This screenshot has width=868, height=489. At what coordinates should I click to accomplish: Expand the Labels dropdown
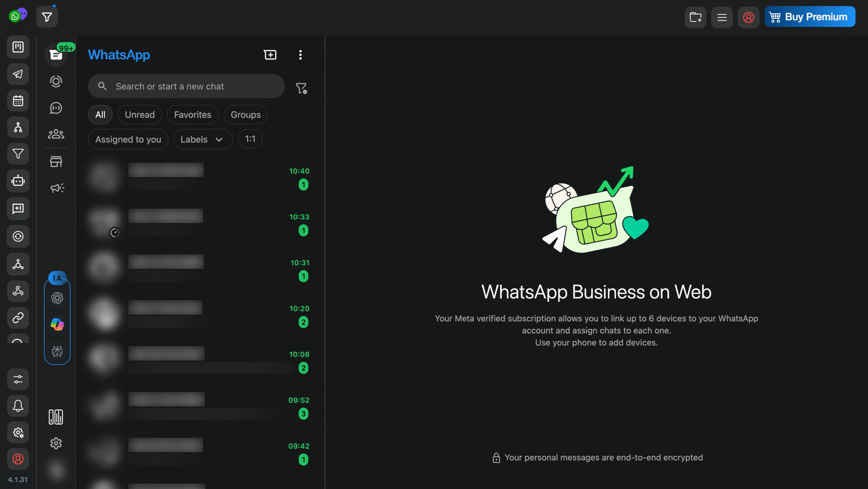[202, 139]
